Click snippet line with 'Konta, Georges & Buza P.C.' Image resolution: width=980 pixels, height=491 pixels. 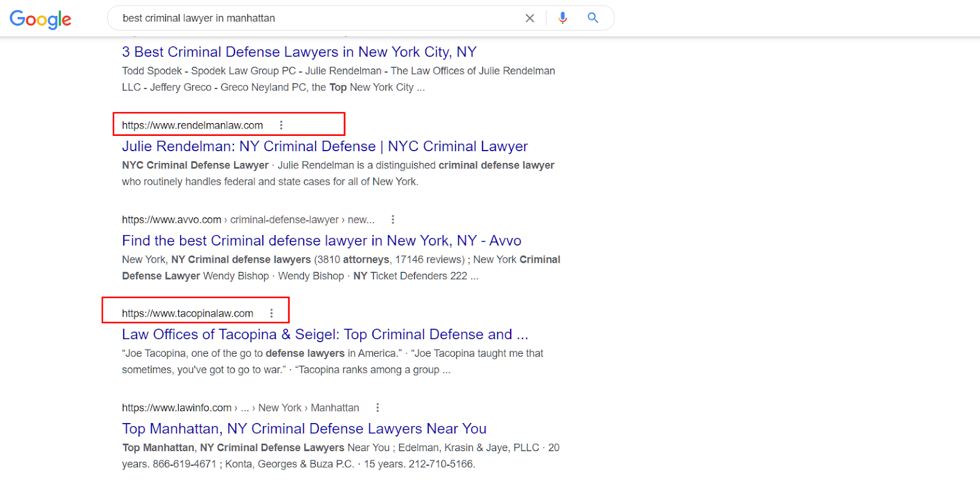tap(298, 464)
